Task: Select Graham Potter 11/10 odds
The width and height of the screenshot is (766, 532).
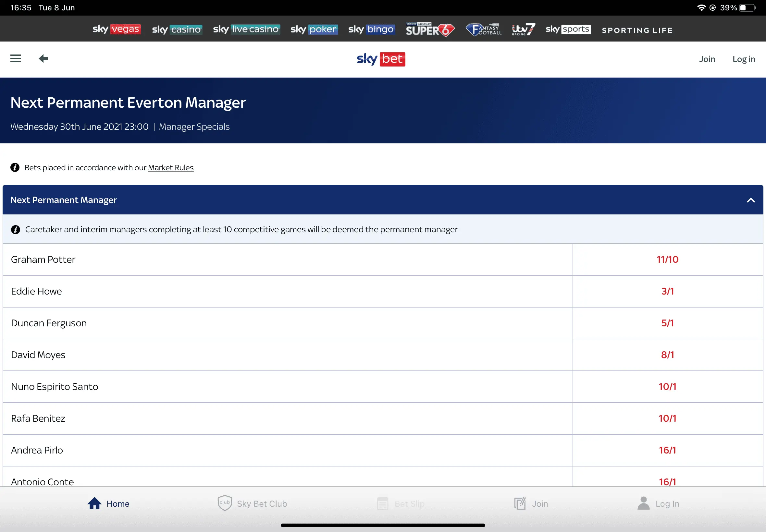Action: (667, 259)
